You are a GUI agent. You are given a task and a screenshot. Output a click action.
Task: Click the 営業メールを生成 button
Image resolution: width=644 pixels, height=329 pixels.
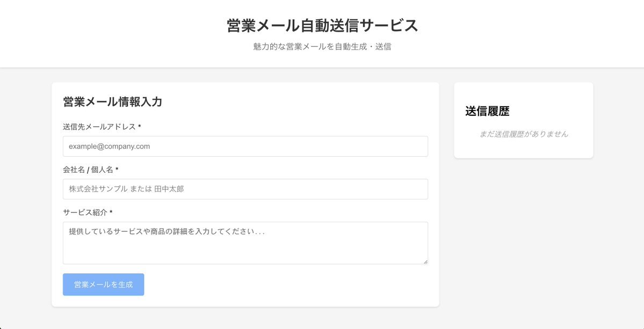tap(104, 284)
